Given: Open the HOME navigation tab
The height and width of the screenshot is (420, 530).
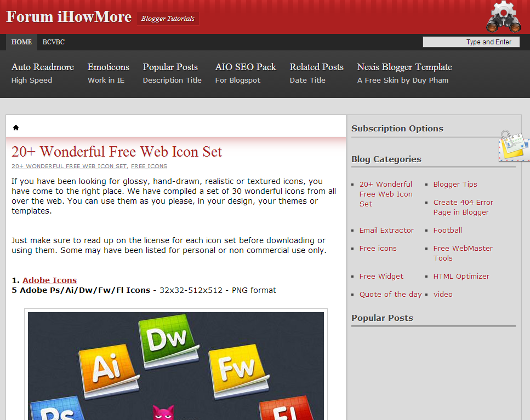Looking at the screenshot, I should (21, 42).
